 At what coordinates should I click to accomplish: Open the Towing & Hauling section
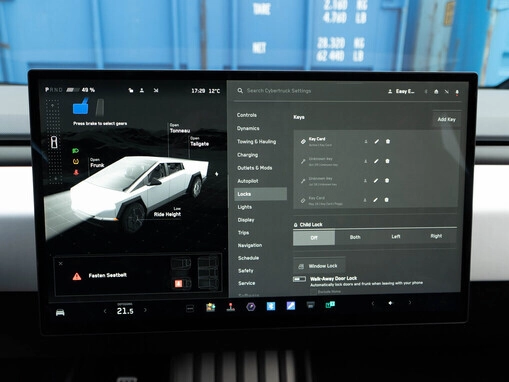point(256,142)
